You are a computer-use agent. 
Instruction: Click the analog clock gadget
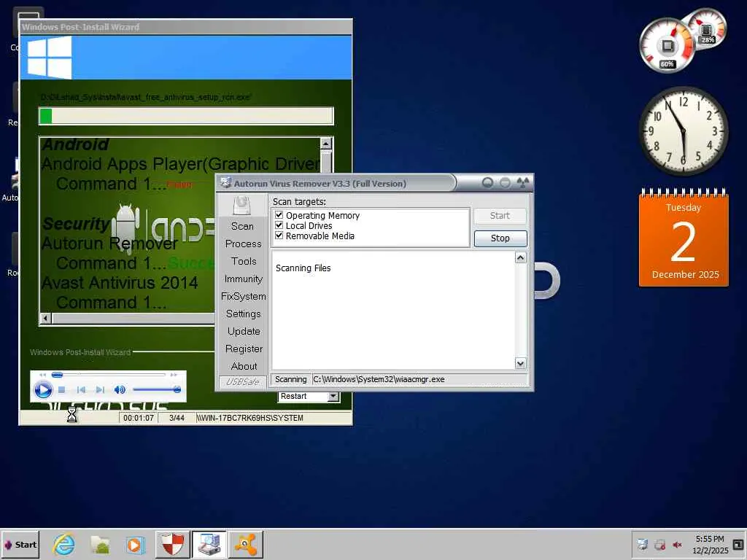683,131
